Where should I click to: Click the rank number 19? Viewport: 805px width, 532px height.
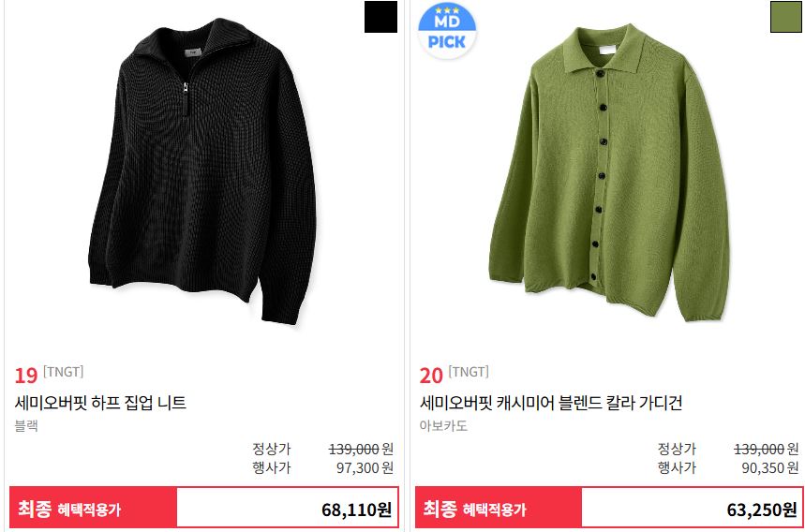(x=25, y=376)
